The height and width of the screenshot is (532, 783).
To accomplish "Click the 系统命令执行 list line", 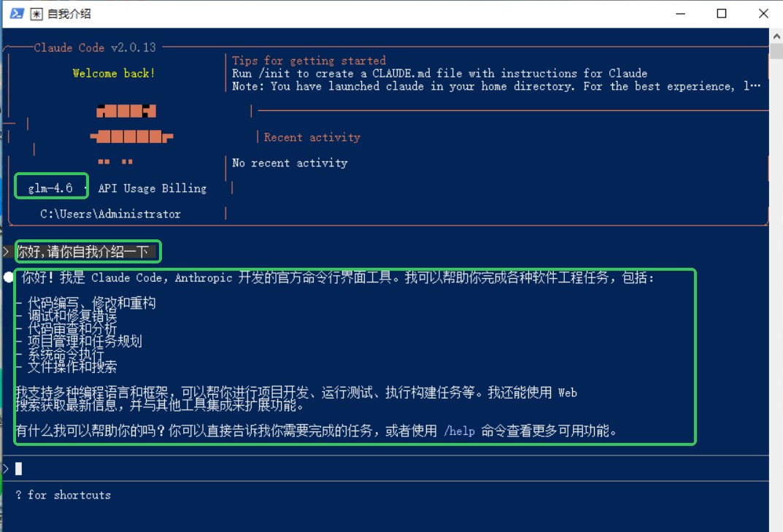I will pos(60,354).
